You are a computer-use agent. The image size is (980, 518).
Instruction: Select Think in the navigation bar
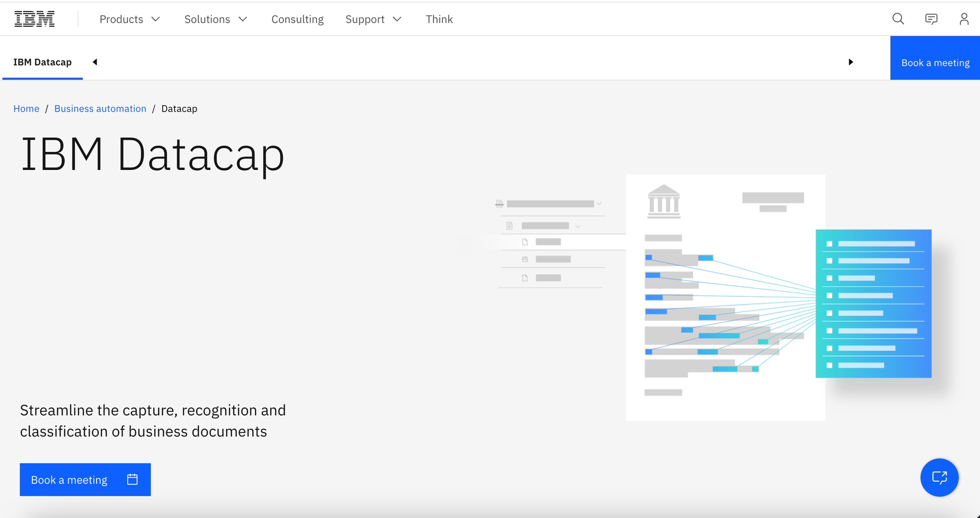click(439, 19)
